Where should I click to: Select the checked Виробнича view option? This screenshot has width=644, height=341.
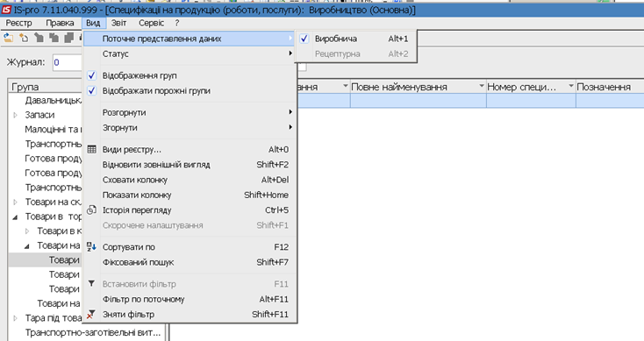(356, 39)
